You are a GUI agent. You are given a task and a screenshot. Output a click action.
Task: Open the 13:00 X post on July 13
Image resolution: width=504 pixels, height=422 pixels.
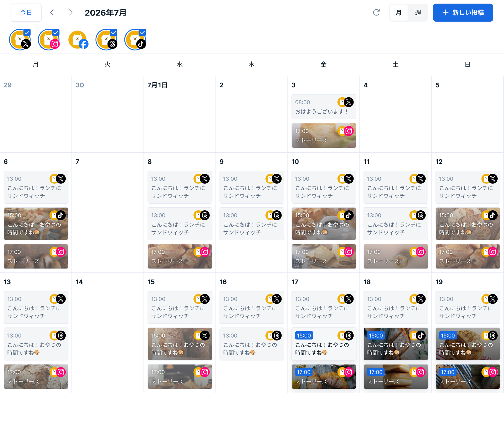(x=36, y=307)
